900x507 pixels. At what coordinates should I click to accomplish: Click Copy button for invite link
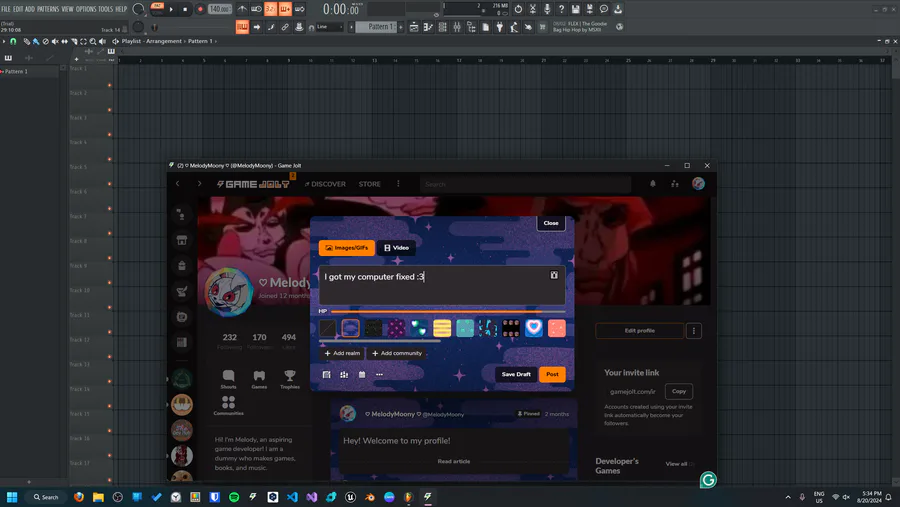tap(679, 392)
